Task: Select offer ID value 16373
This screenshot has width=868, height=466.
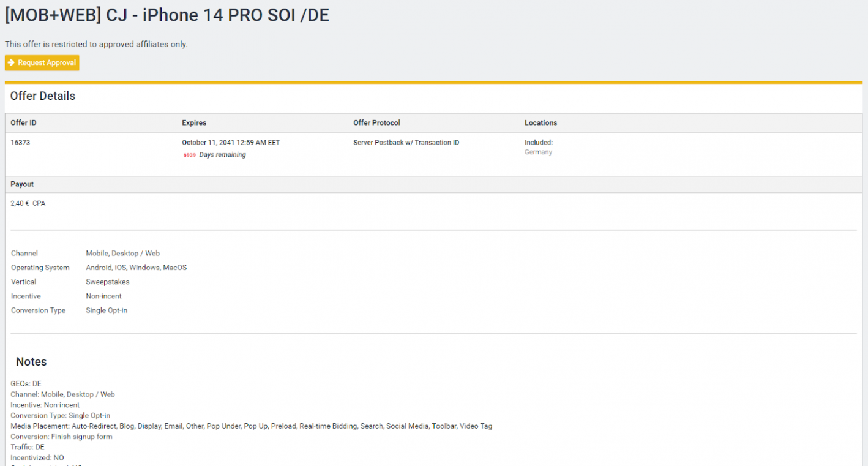Action: [x=20, y=143]
